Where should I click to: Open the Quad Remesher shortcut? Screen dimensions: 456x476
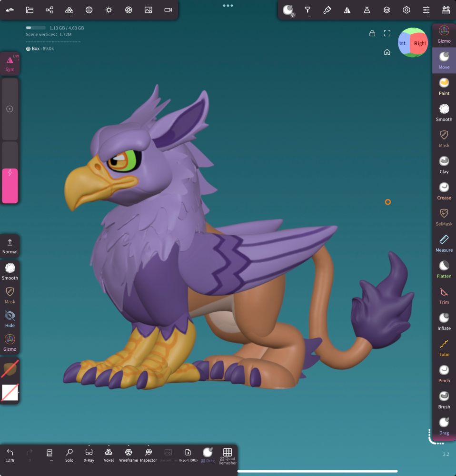click(x=228, y=456)
